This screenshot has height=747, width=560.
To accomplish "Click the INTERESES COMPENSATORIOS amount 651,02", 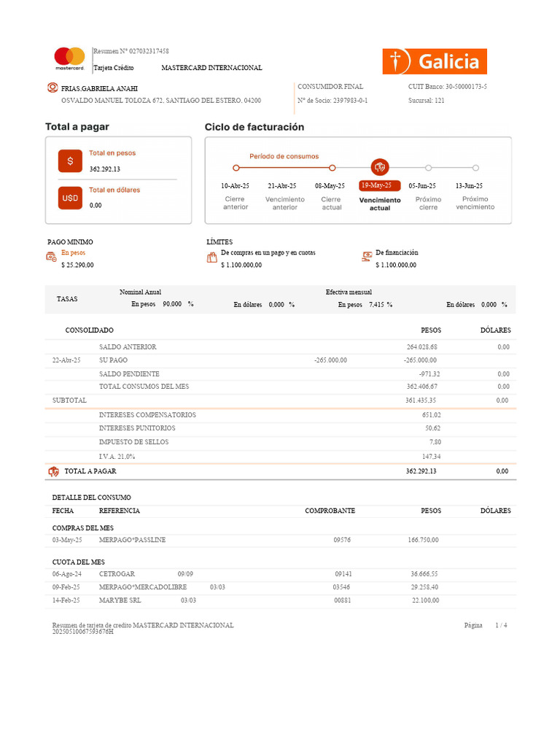I will 432,415.
